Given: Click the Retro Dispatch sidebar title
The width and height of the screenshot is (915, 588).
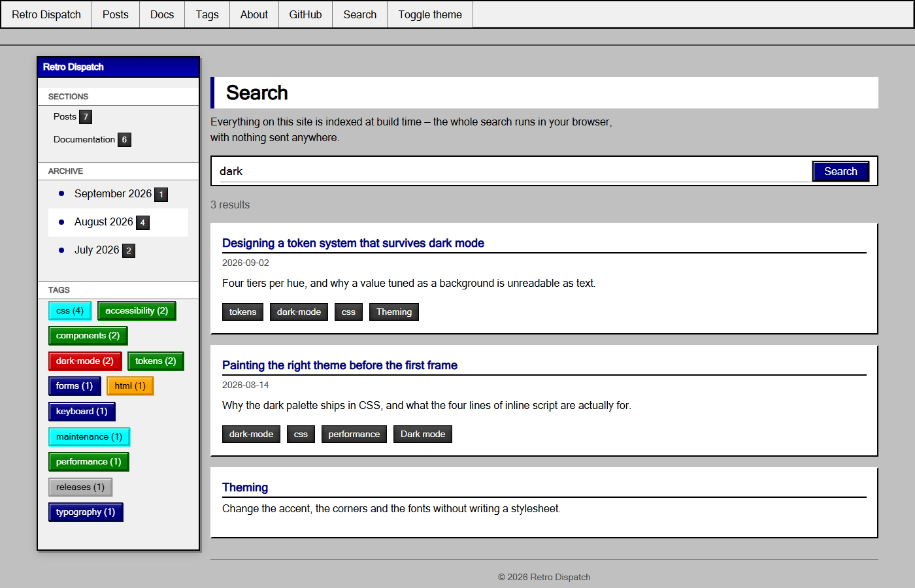Looking at the screenshot, I should pyautogui.click(x=73, y=67).
